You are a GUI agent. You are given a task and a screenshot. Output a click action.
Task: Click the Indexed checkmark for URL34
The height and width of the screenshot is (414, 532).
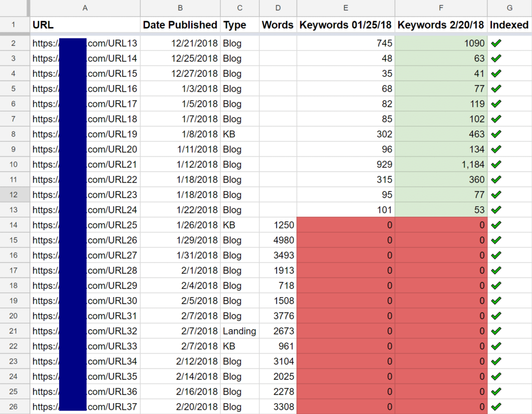[x=496, y=361]
